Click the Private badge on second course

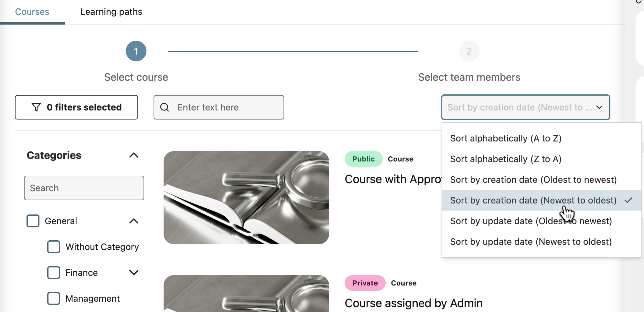coord(365,283)
